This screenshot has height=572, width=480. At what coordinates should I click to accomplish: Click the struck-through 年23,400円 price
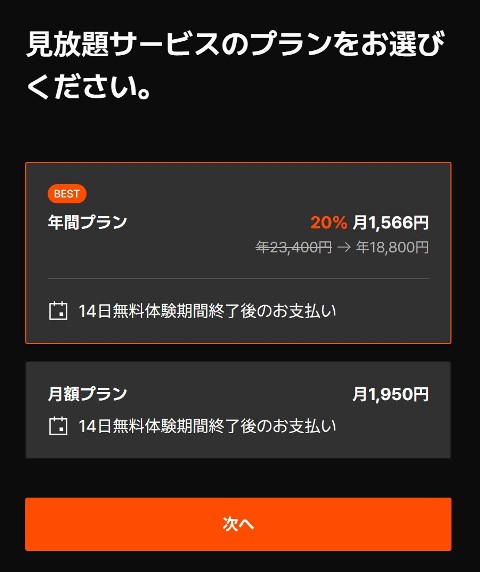(294, 247)
